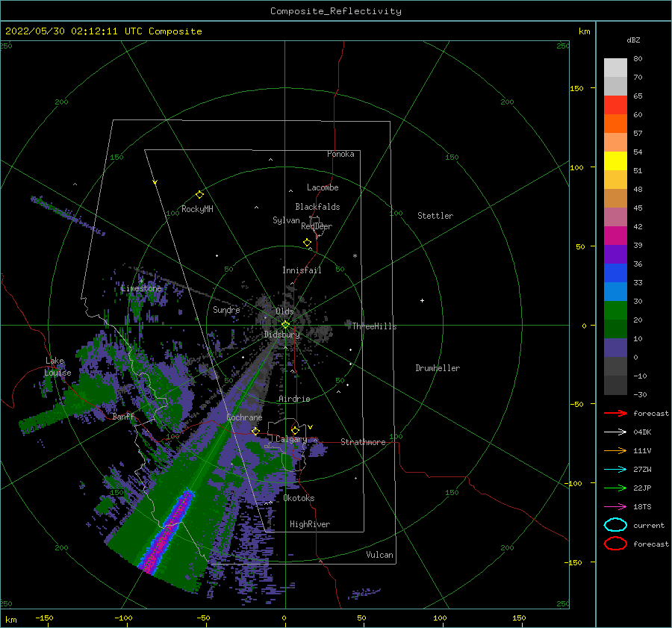
Task: Click the RockyMH label
Action: coord(197,209)
